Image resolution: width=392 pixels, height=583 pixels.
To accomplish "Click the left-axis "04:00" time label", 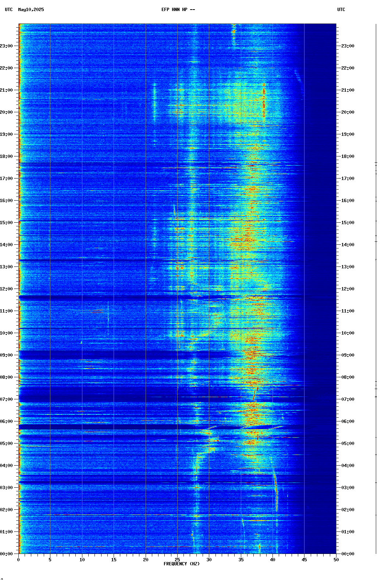I will click(6, 466).
